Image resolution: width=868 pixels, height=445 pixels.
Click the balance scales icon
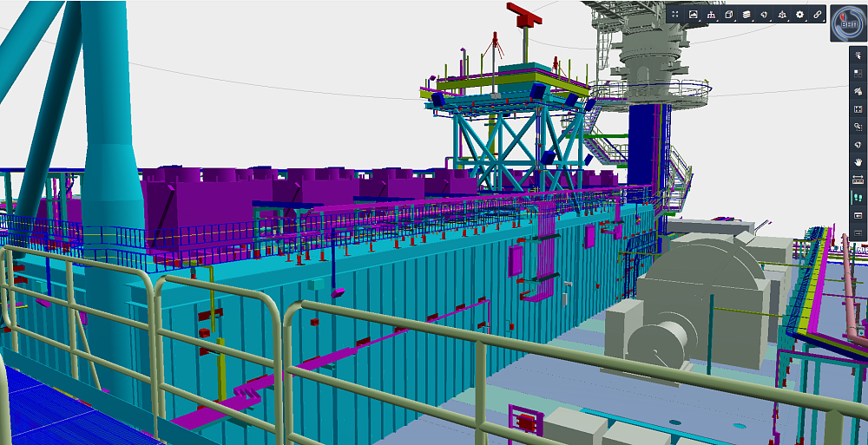coord(782,14)
